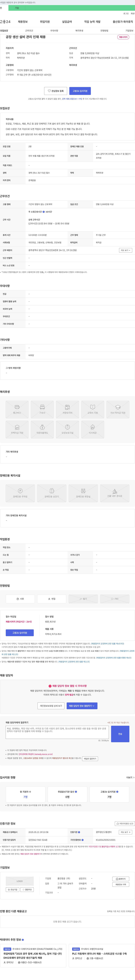Jump to the 복리후생 section tab
The image size is (135, 980).
(x=79, y=31)
